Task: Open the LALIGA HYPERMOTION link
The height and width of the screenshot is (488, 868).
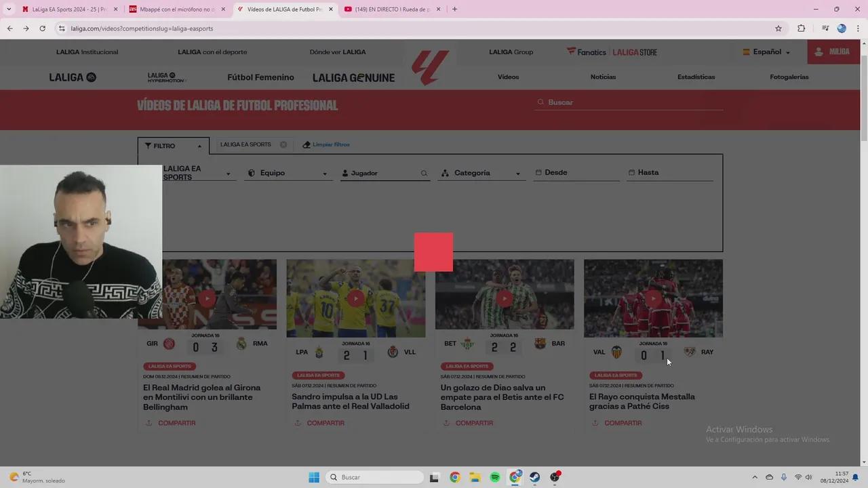Action: click(x=166, y=77)
